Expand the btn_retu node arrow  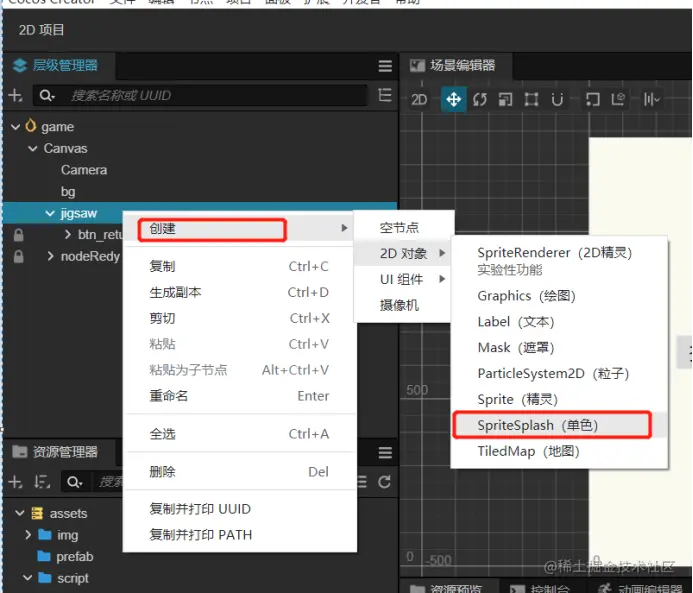(x=67, y=234)
